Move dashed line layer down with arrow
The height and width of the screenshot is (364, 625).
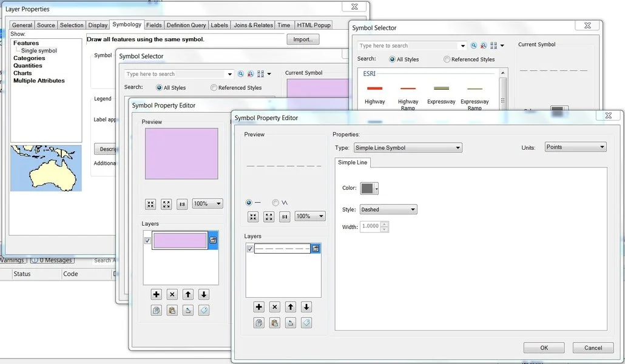click(x=306, y=308)
